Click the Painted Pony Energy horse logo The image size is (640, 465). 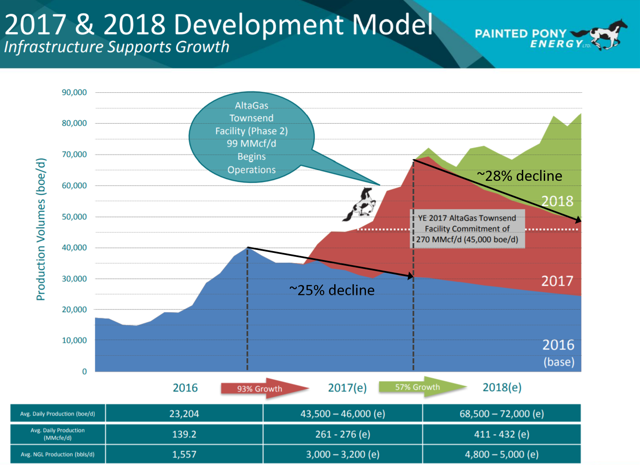click(x=599, y=35)
